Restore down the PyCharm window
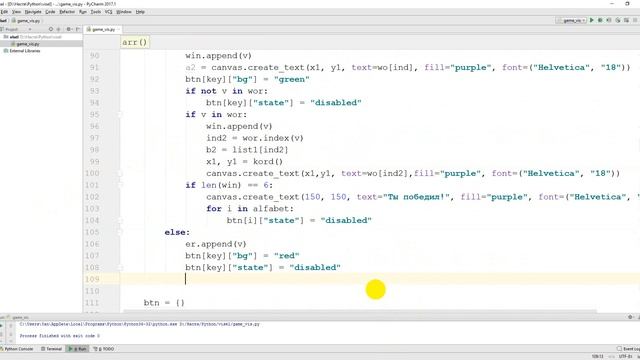 tap(627, 4)
